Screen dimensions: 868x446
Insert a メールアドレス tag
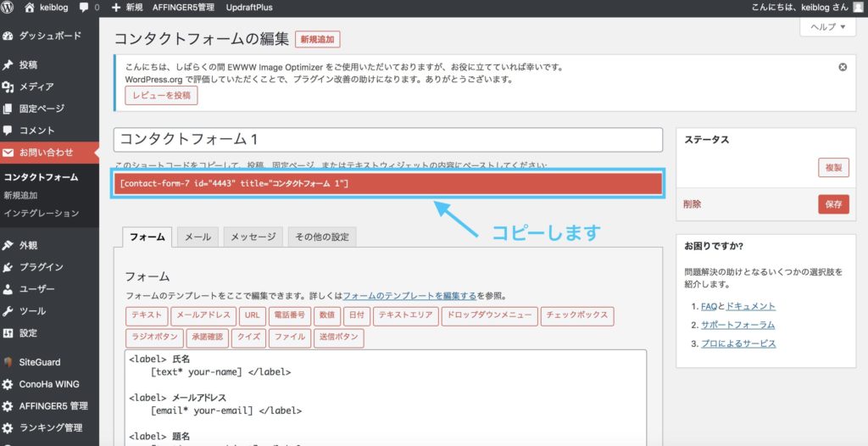tap(203, 315)
